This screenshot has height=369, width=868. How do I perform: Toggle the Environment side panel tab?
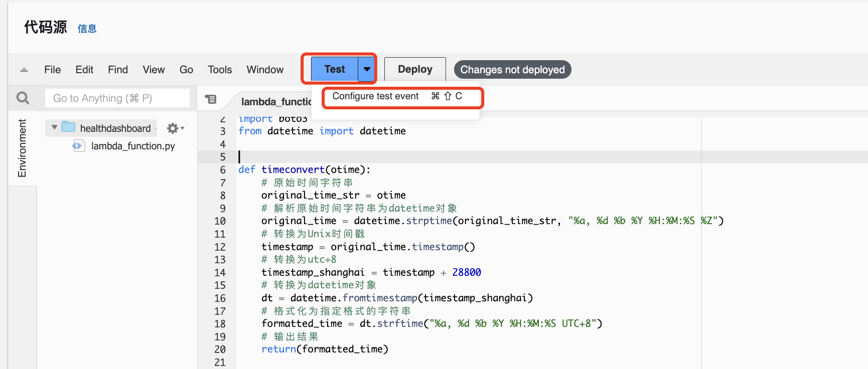click(22, 148)
